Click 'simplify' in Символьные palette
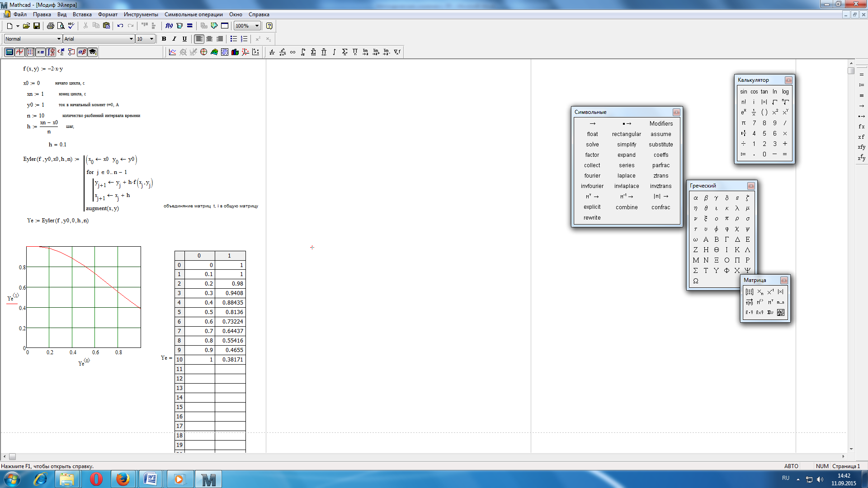This screenshot has width=868, height=488. click(627, 145)
